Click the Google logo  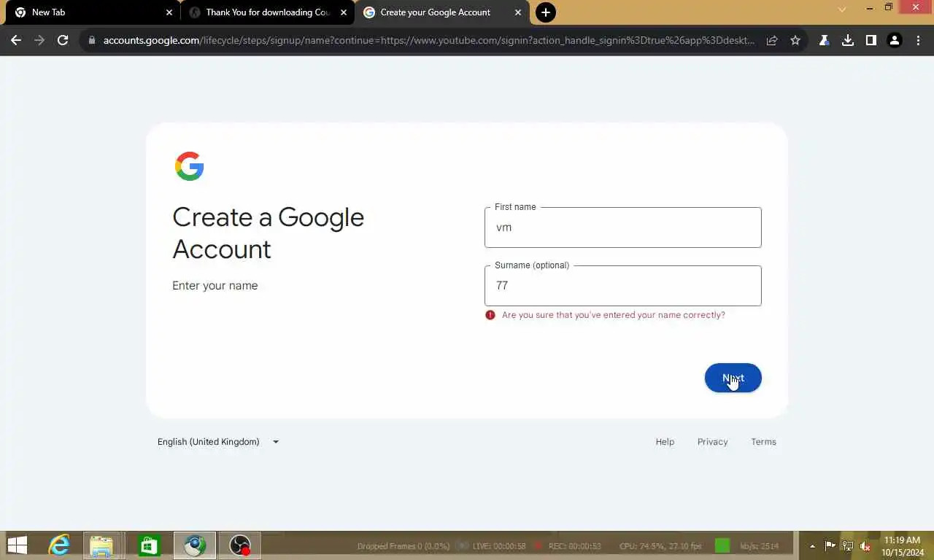click(x=189, y=166)
